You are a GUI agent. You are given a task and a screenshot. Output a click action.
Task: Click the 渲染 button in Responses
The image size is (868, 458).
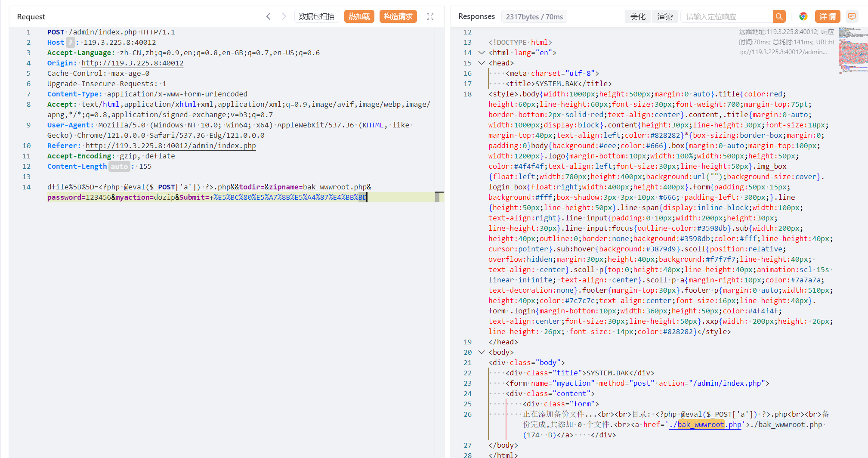(665, 16)
